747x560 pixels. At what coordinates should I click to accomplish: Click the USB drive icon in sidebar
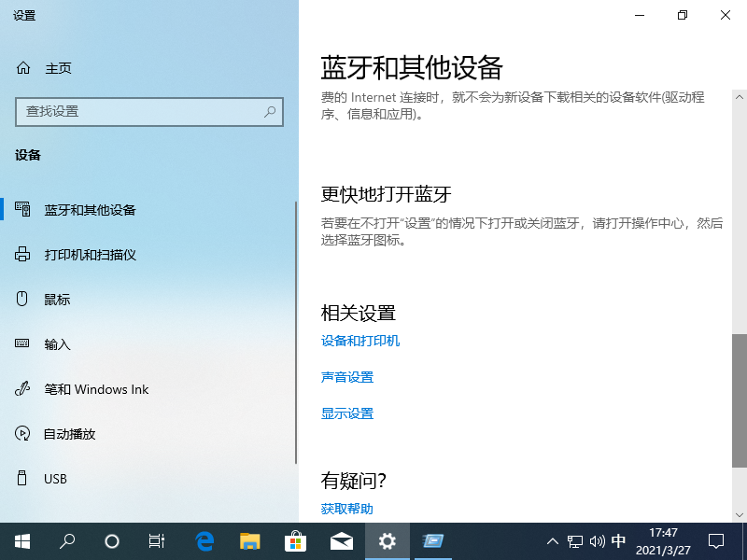point(23,479)
